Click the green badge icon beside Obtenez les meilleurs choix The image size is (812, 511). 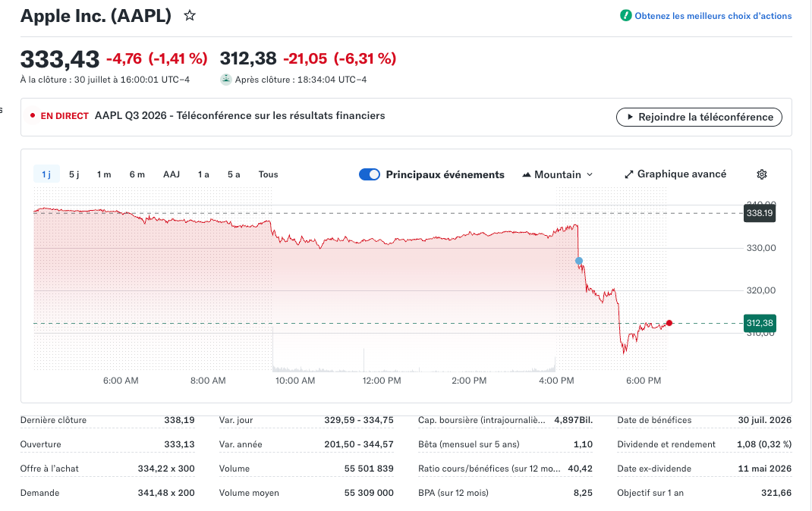pyautogui.click(x=625, y=15)
